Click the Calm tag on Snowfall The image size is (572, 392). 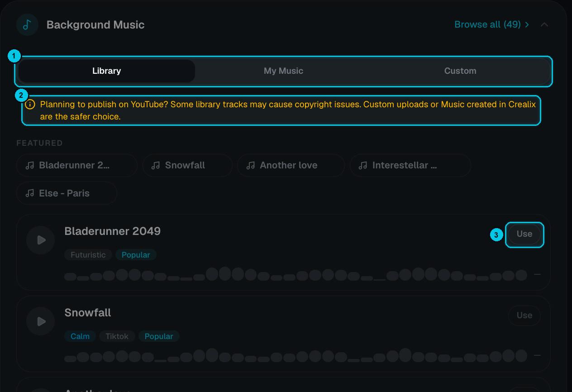[80, 336]
